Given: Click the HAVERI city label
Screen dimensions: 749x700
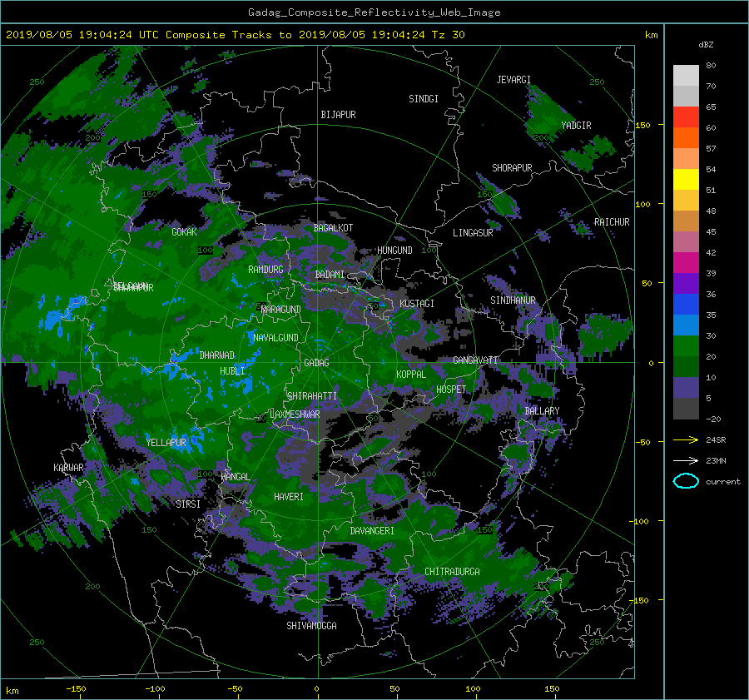Looking at the screenshot, I should (x=289, y=498).
